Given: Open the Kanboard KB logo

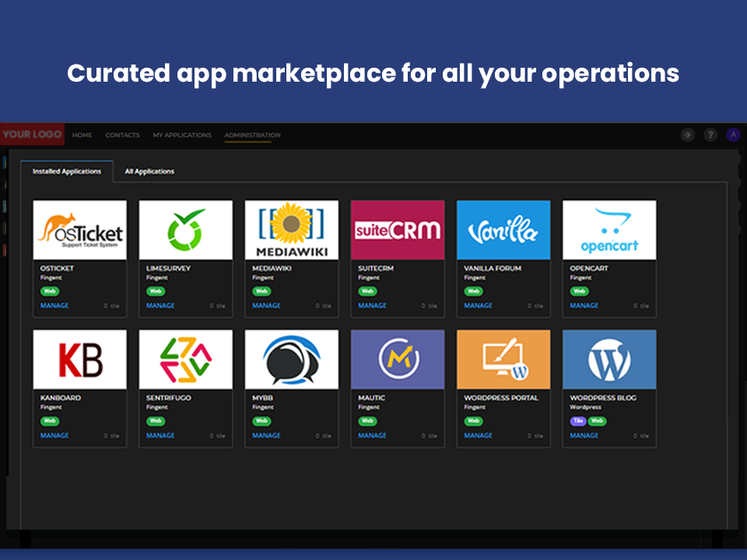Looking at the screenshot, I should [80, 359].
